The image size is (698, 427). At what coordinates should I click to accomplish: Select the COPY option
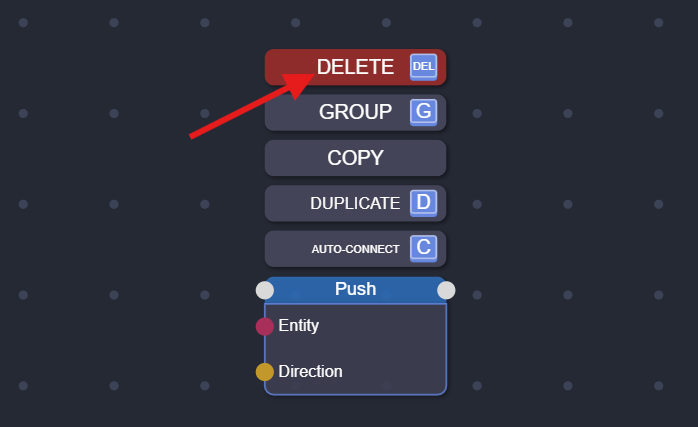coord(355,158)
